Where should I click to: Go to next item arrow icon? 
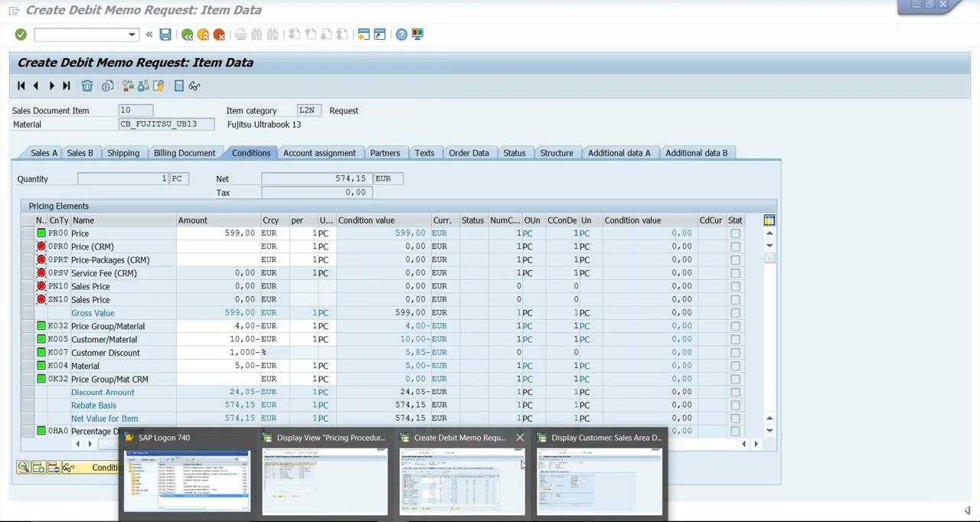(51, 86)
